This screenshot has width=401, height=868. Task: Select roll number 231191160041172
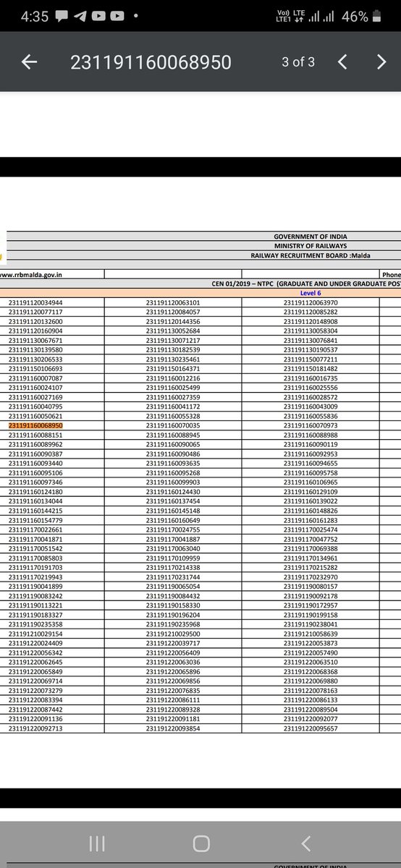point(173,407)
